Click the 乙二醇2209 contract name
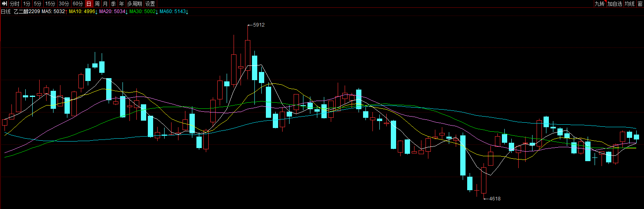The width and height of the screenshot is (644, 209). point(27,11)
